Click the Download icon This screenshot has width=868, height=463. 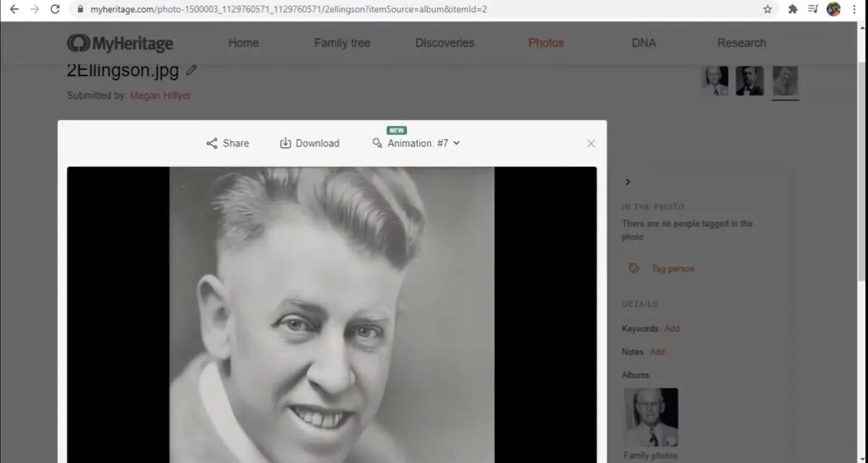[285, 143]
